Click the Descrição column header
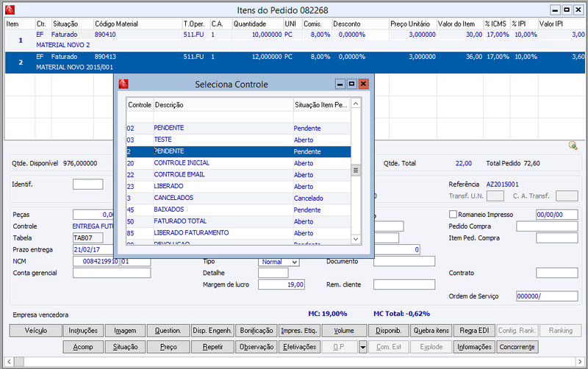Viewport: 588px width, 369px height. tap(223, 105)
